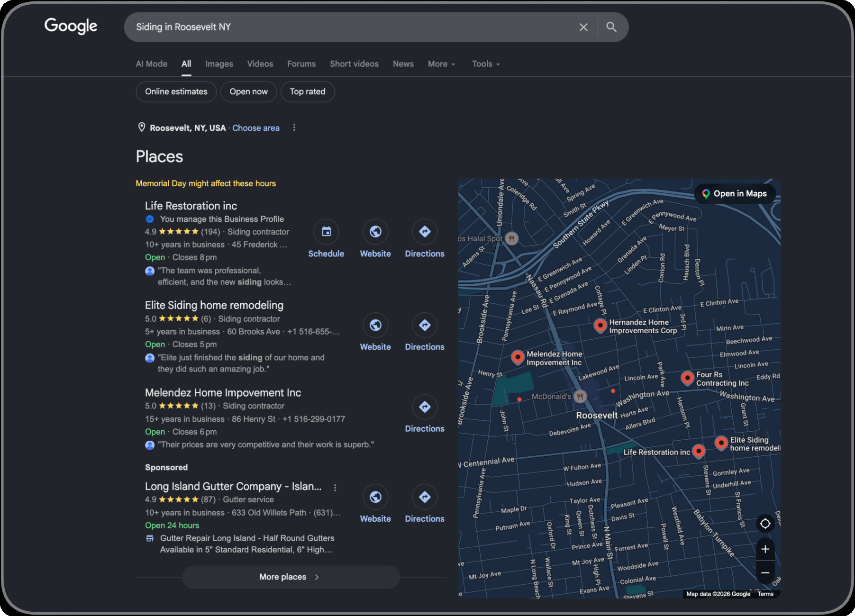Open the Life Restoration inc listing title
The width and height of the screenshot is (855, 616).
click(191, 206)
